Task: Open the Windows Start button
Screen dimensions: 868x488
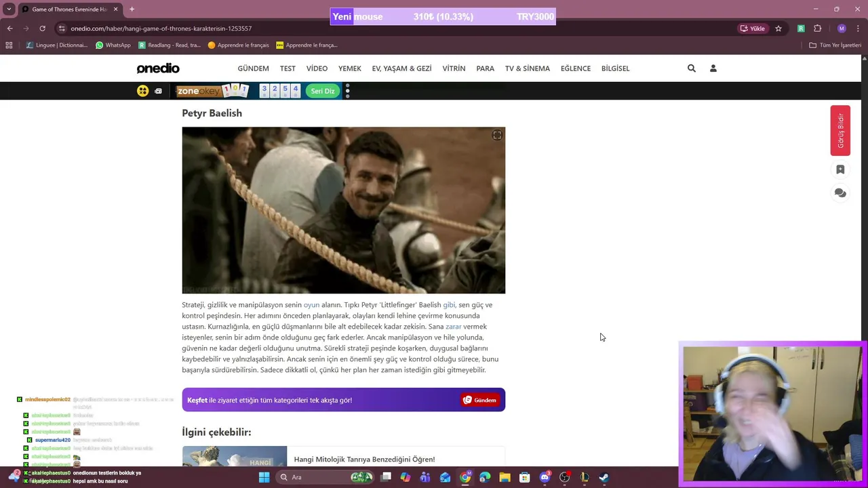Action: pos(264,477)
